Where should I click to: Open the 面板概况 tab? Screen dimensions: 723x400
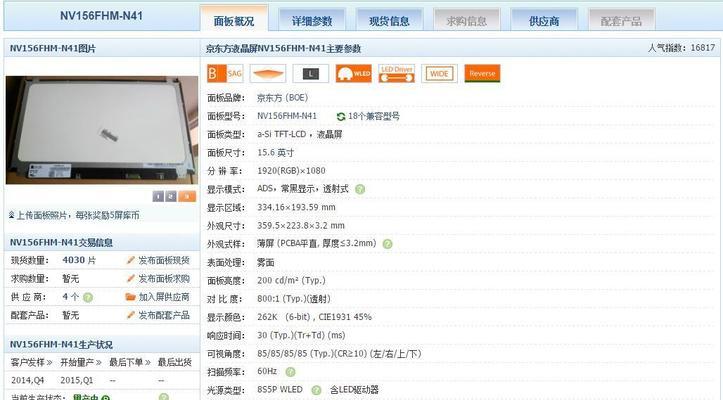[234, 20]
